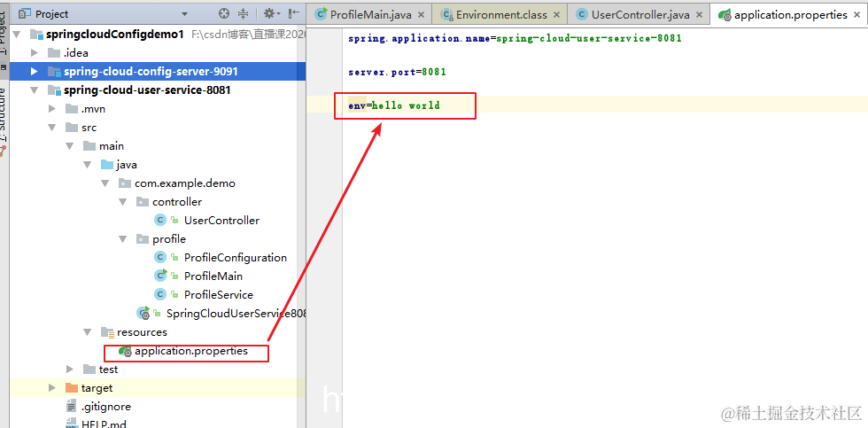Click the SpringCloudUserService Spring Boot icon
This screenshot has height=428, width=868.
[143, 314]
